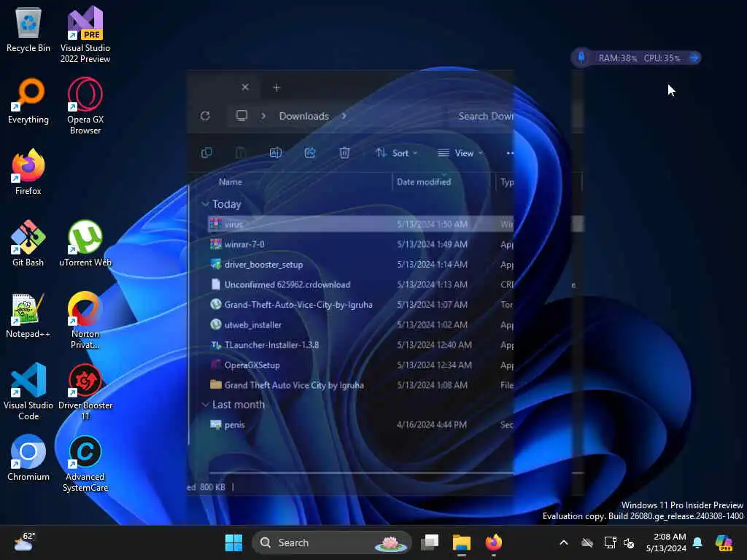Screen dimensions: 747x560
Task: Show hidden icons in system tray
Action: click(564, 542)
